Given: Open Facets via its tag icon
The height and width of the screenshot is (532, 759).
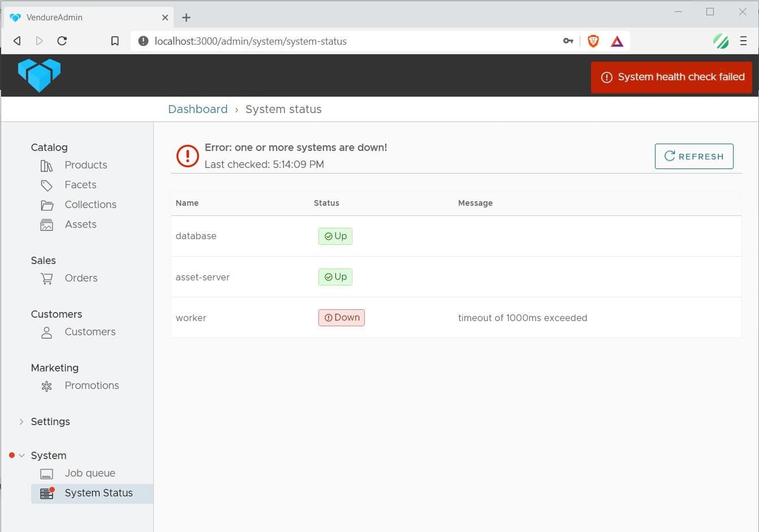Looking at the screenshot, I should [x=46, y=185].
